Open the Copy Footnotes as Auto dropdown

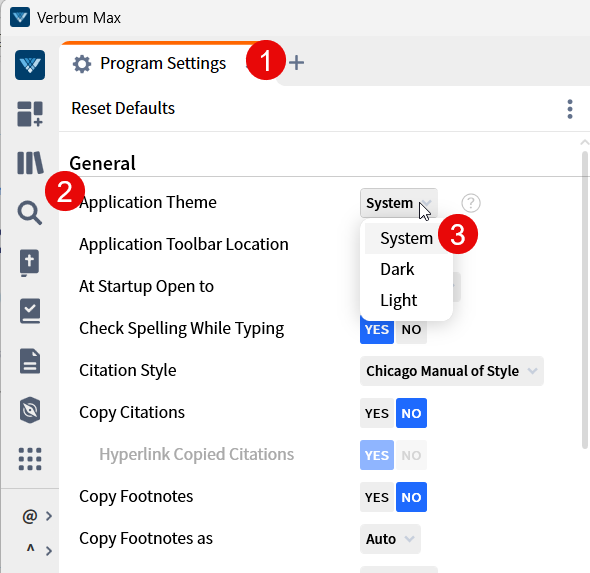[390, 539]
